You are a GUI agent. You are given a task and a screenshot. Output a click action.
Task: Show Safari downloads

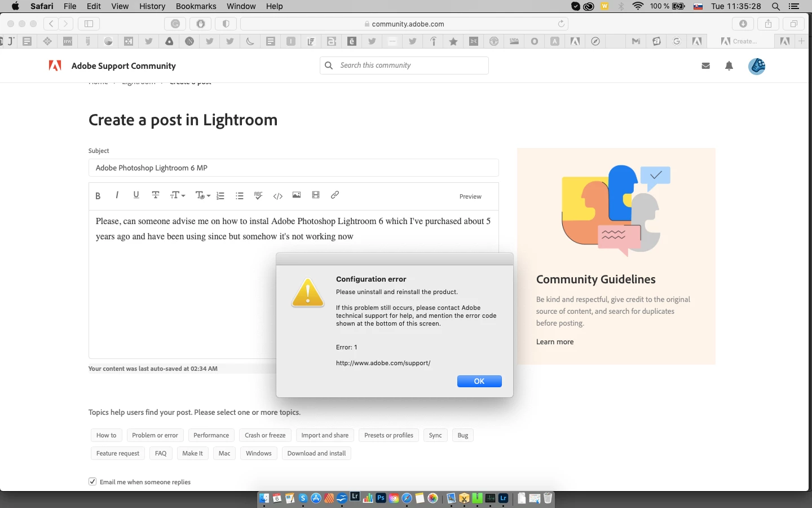coord(743,24)
